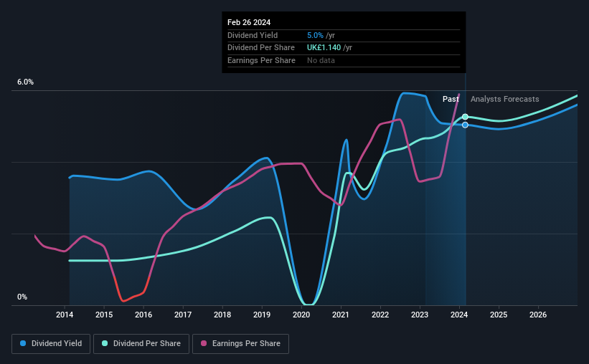Click the 6.0% y-axis label
589x364 pixels.
pos(25,82)
